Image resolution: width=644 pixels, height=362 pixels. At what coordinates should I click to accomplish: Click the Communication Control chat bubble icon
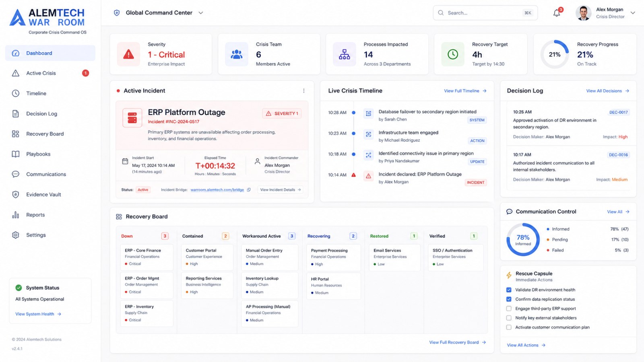[x=510, y=212]
